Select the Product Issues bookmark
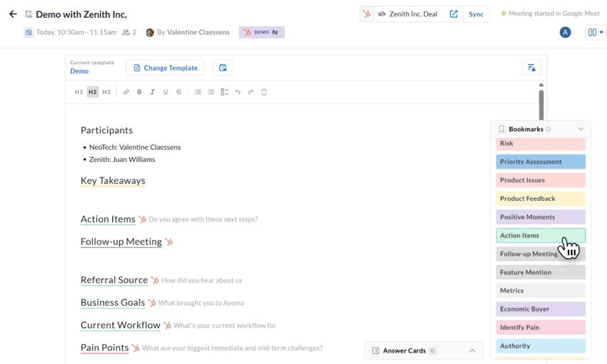This screenshot has width=607, height=364. click(x=541, y=180)
